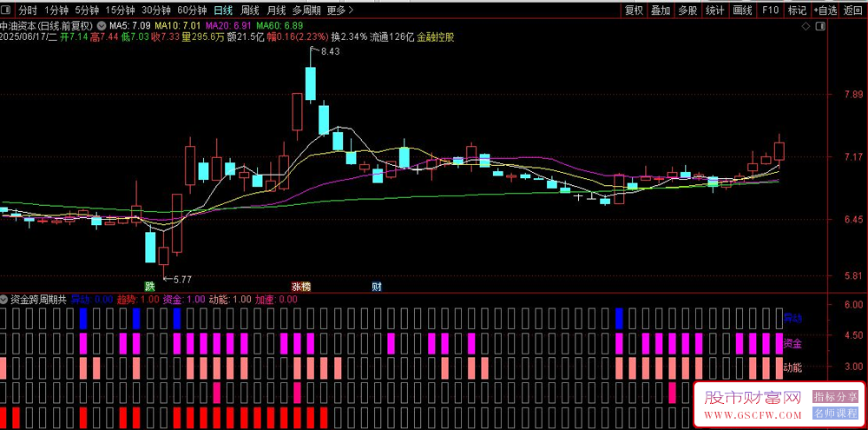Click the 金融控股 sector link
The height and width of the screenshot is (430, 868).
436,37
